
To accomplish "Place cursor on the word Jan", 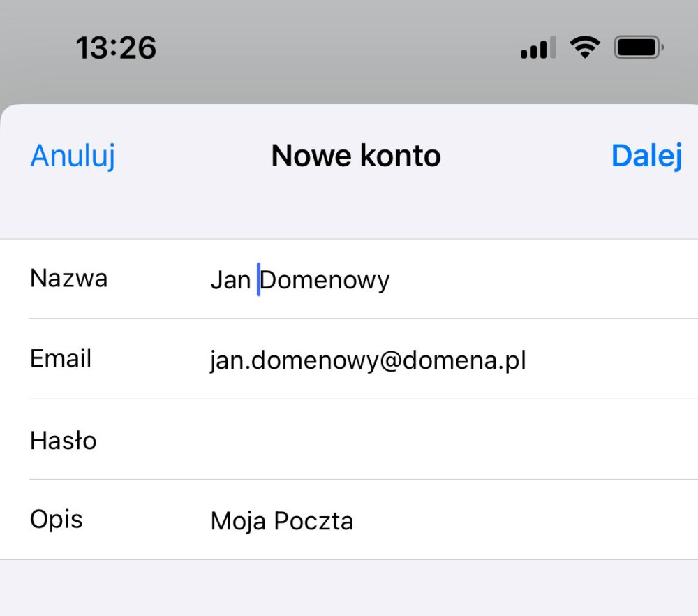I will (230, 280).
